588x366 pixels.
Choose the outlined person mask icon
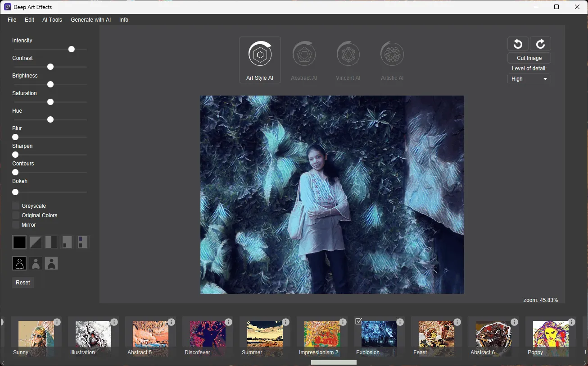[19, 263]
